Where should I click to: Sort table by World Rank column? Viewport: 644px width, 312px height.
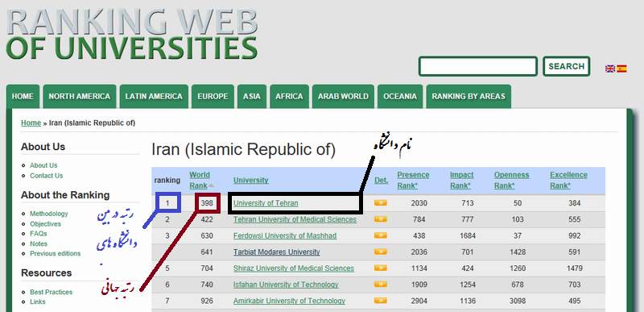pos(200,180)
